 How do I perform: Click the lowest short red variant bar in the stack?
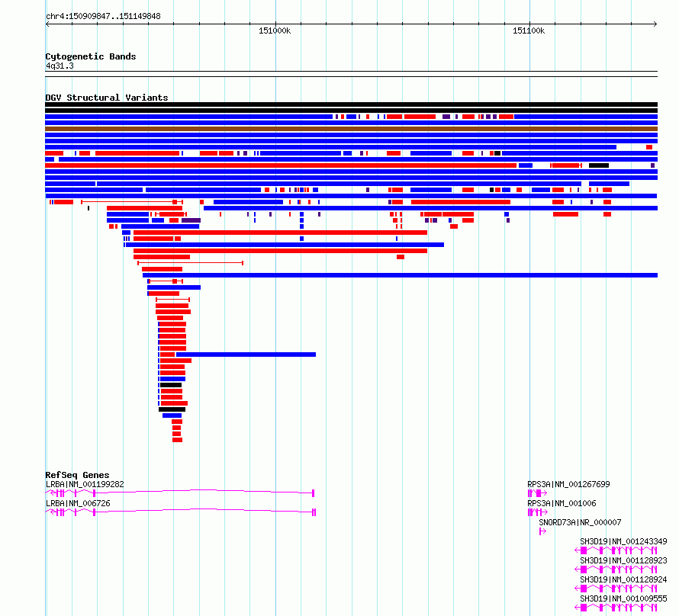pos(177,440)
